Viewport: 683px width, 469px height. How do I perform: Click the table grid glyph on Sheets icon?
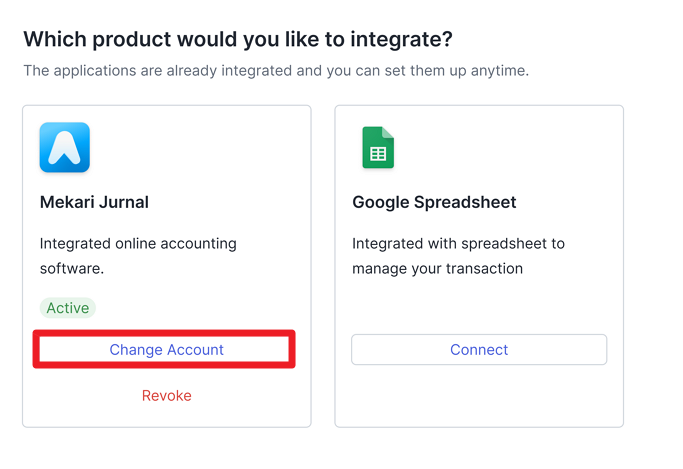point(378,154)
